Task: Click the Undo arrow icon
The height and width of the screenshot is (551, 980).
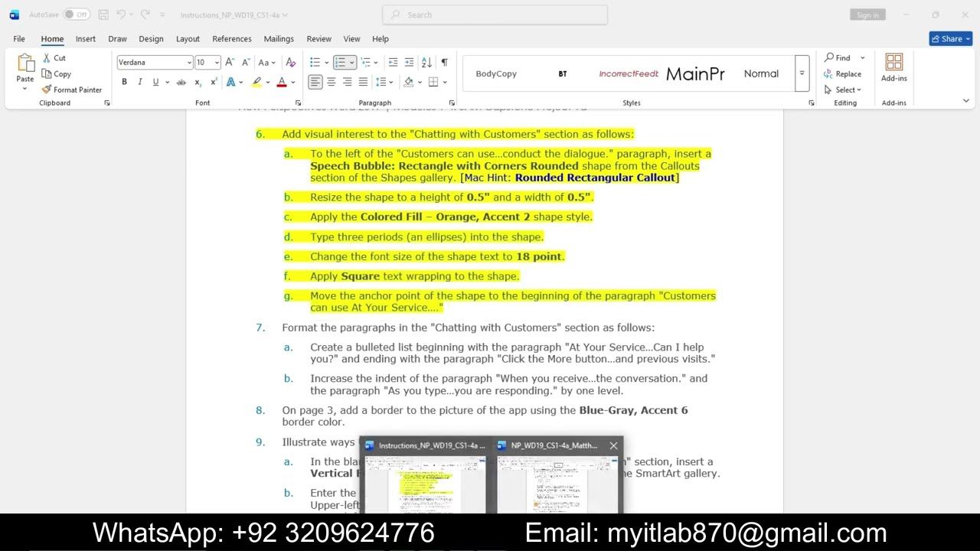Action: [x=121, y=15]
